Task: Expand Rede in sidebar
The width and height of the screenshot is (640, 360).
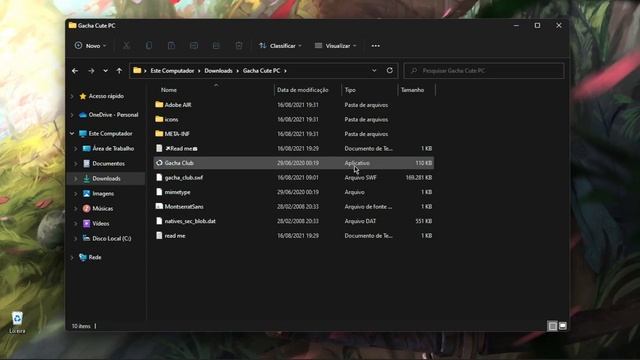Action: coord(72,257)
